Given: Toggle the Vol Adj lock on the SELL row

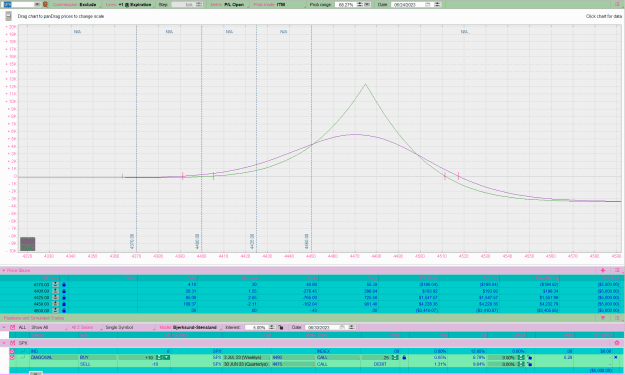Looking at the screenshot, I should coord(530,364).
